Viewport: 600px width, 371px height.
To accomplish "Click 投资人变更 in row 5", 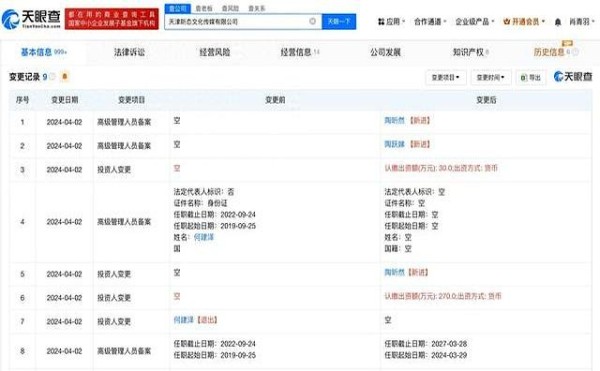I will coord(114,274).
